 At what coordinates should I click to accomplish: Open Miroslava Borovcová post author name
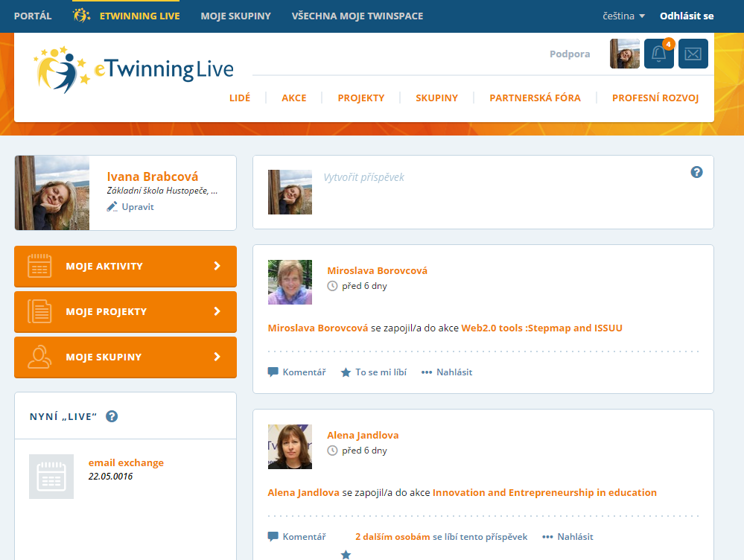378,270
